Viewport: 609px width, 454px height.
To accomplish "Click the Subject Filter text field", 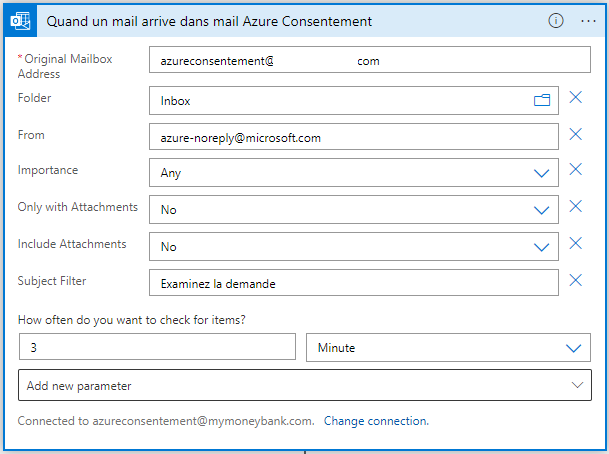I will pyautogui.click(x=353, y=283).
